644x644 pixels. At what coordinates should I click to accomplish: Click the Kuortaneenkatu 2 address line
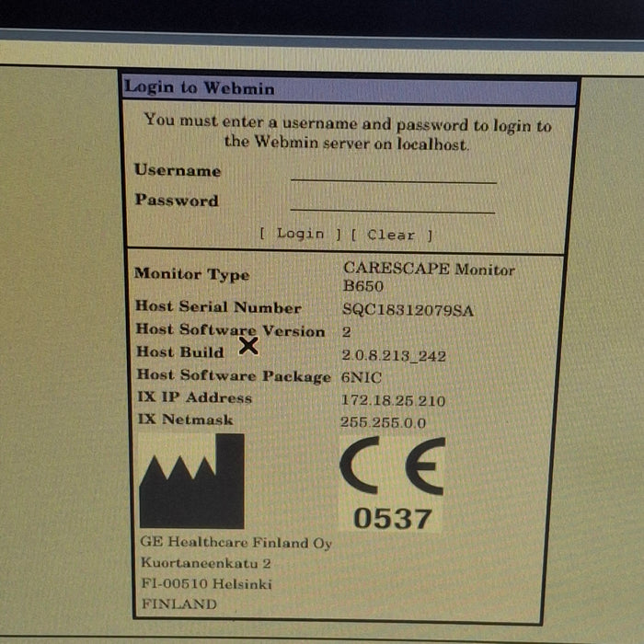206,563
